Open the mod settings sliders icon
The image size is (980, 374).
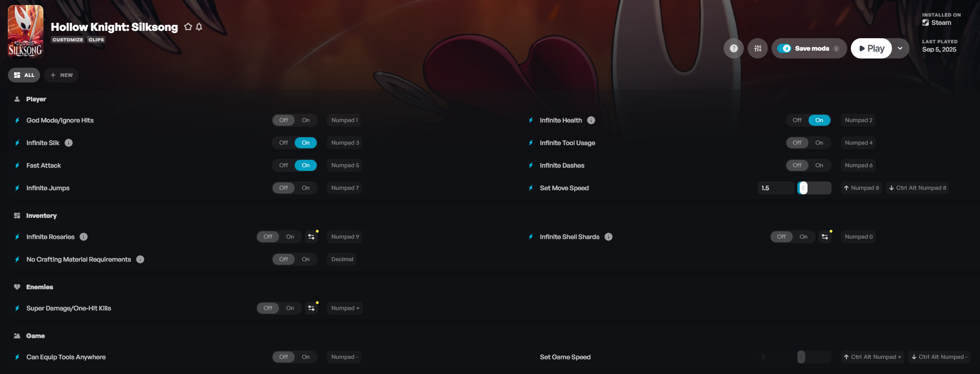[x=758, y=48]
